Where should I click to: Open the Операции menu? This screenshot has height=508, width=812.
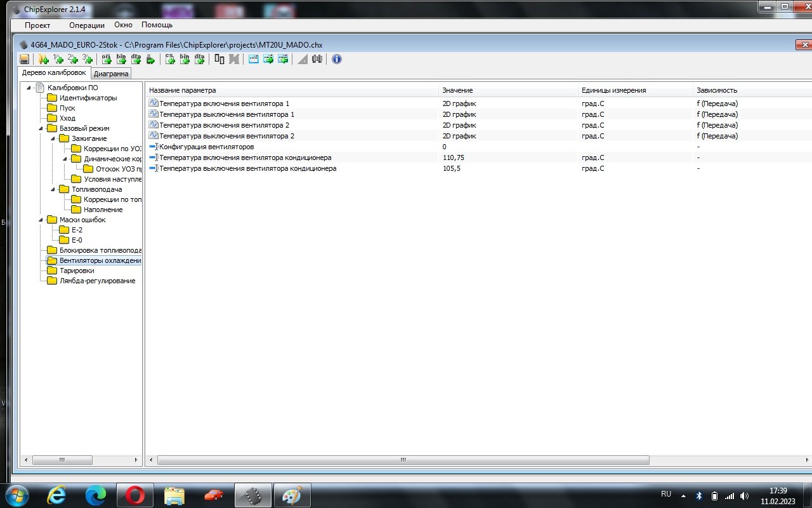tap(87, 25)
